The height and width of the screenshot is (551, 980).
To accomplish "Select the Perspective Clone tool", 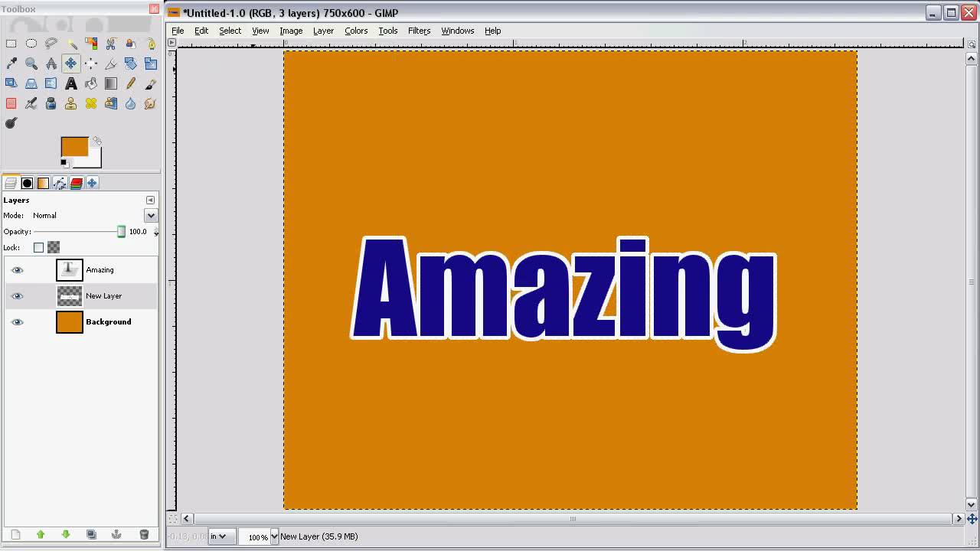I will pyautogui.click(x=111, y=103).
